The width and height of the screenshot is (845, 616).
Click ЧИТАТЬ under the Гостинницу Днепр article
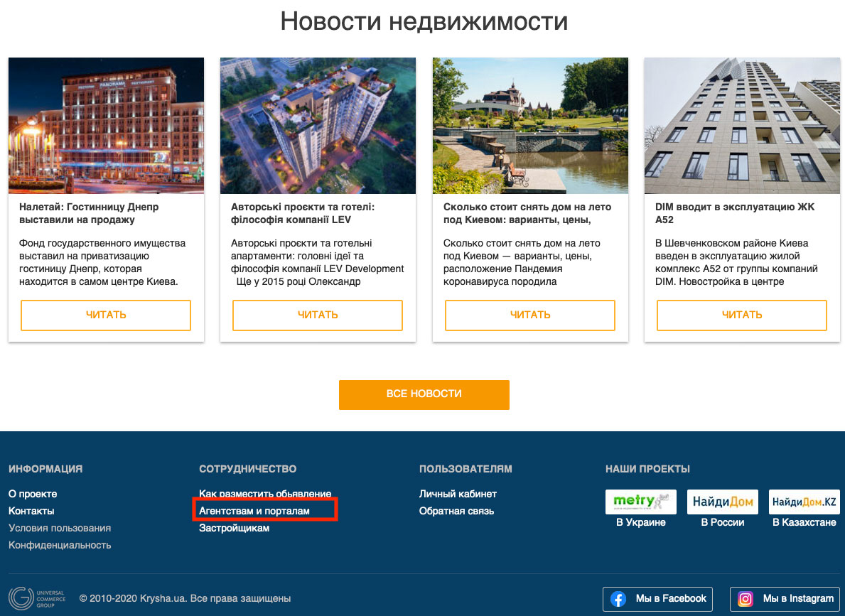[x=106, y=315]
